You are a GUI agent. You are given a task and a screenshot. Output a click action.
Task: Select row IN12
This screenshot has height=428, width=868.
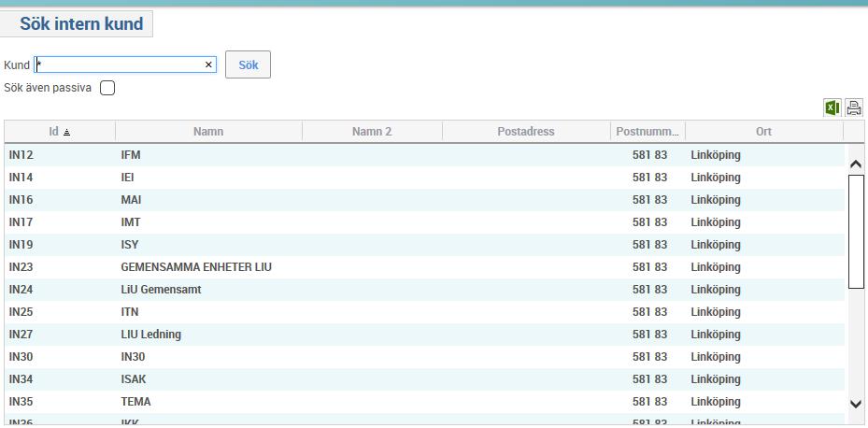424,155
